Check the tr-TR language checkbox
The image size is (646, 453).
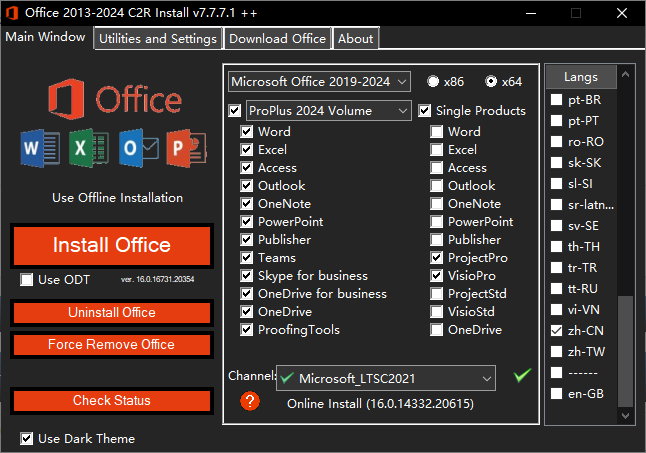pyautogui.click(x=557, y=268)
